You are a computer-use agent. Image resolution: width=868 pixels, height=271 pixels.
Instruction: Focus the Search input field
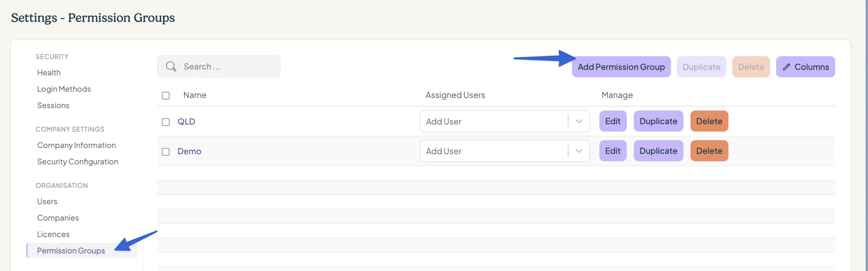click(219, 66)
